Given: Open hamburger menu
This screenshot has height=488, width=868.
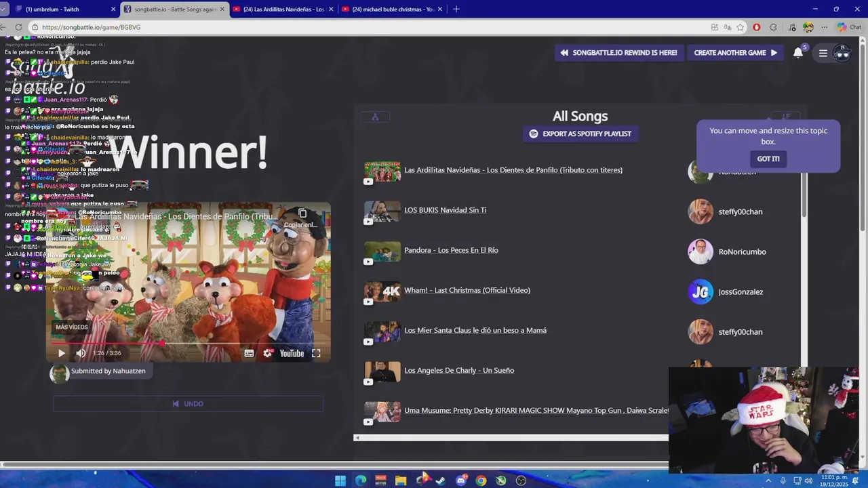Looking at the screenshot, I should (823, 53).
